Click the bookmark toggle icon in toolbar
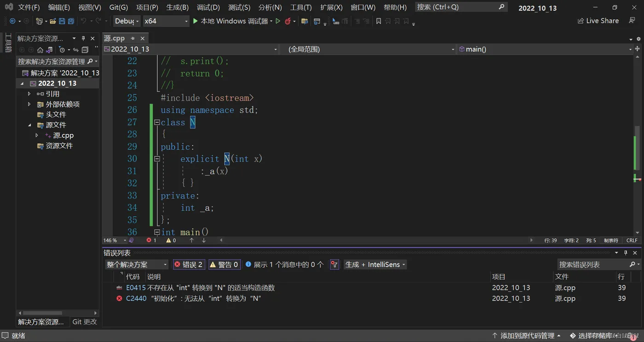Image resolution: width=644 pixels, height=342 pixels. [x=379, y=21]
